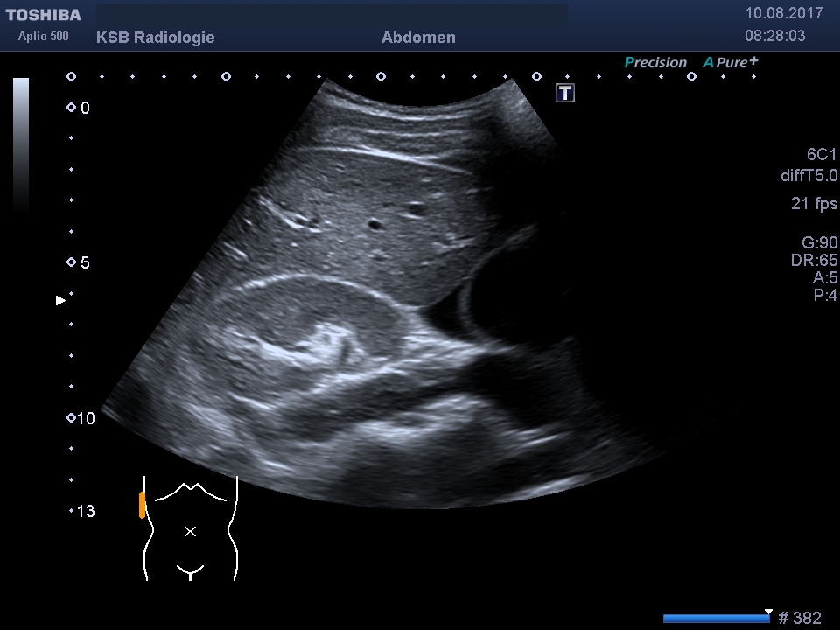This screenshot has height=630, width=840.
Task: Click the cine bar end triangle marker
Action: (769, 612)
